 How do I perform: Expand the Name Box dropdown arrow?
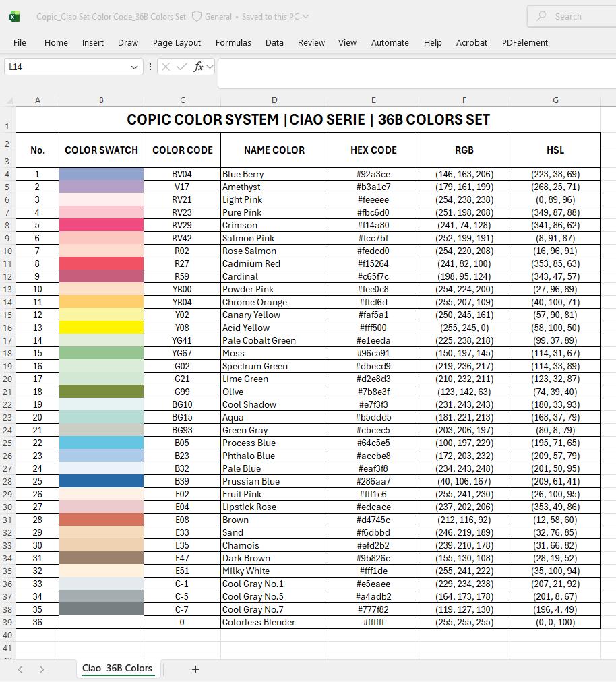(x=134, y=67)
